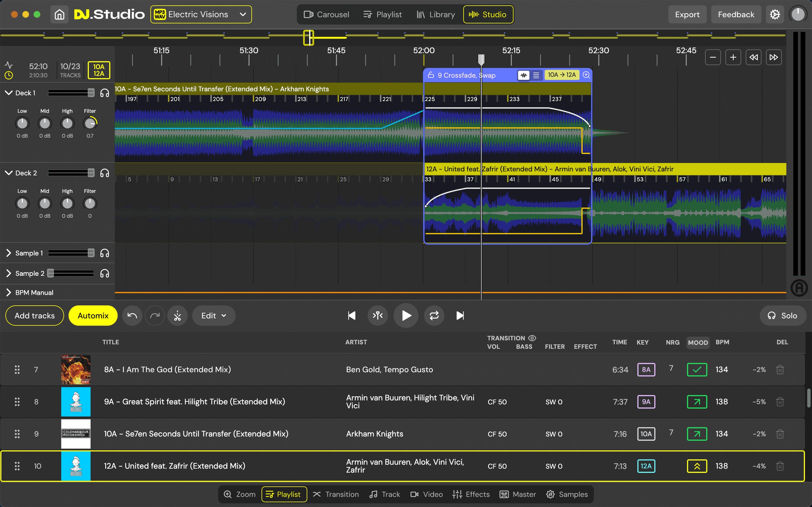Click the headphone icon on Deck 2
This screenshot has width=812, height=507.
coord(105,172)
